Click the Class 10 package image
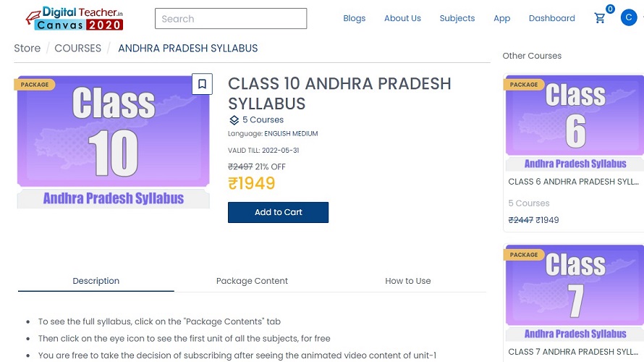 [113, 141]
